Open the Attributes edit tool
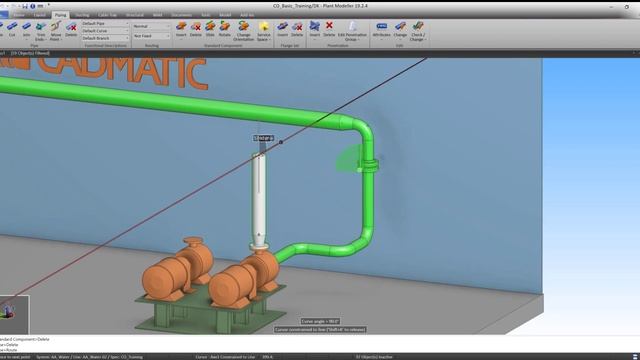Image resolution: width=640 pixels, height=360 pixels. (382, 30)
